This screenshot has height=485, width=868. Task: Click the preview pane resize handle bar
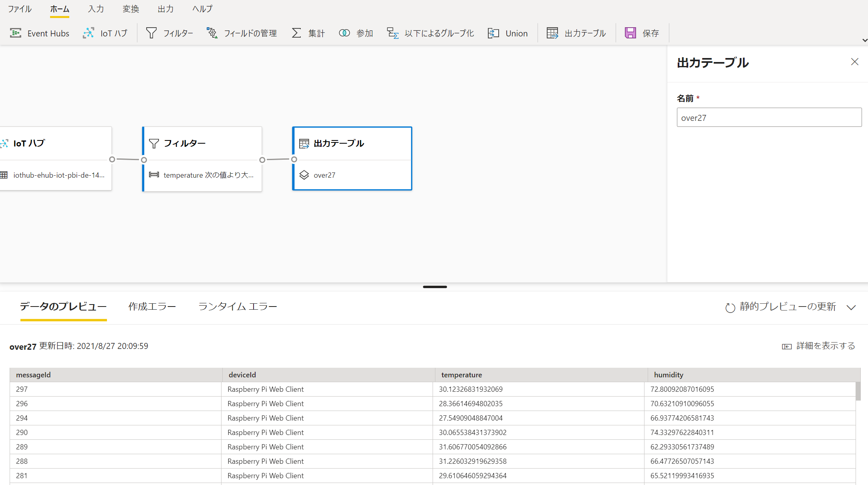[x=435, y=287]
